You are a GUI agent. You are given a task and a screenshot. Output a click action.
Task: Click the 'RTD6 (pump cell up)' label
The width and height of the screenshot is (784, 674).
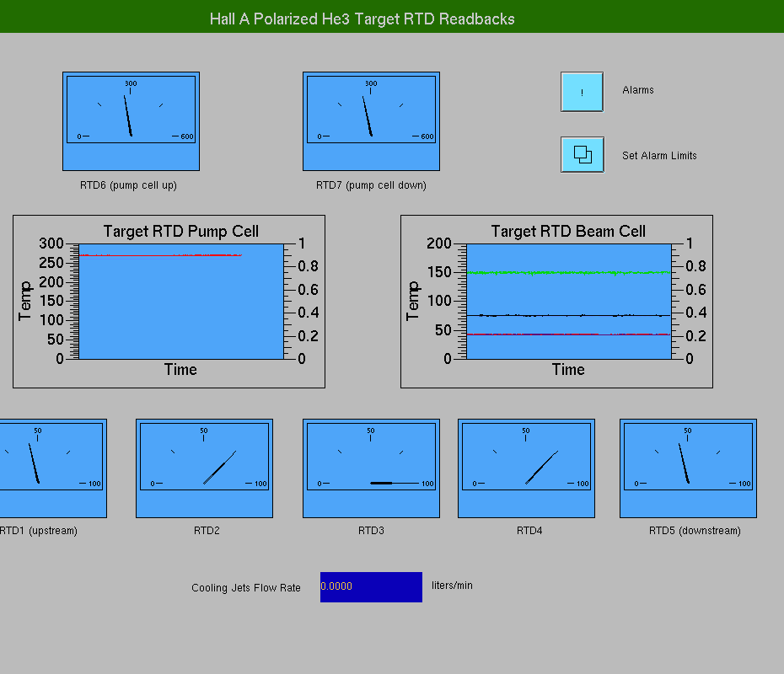coord(128,185)
